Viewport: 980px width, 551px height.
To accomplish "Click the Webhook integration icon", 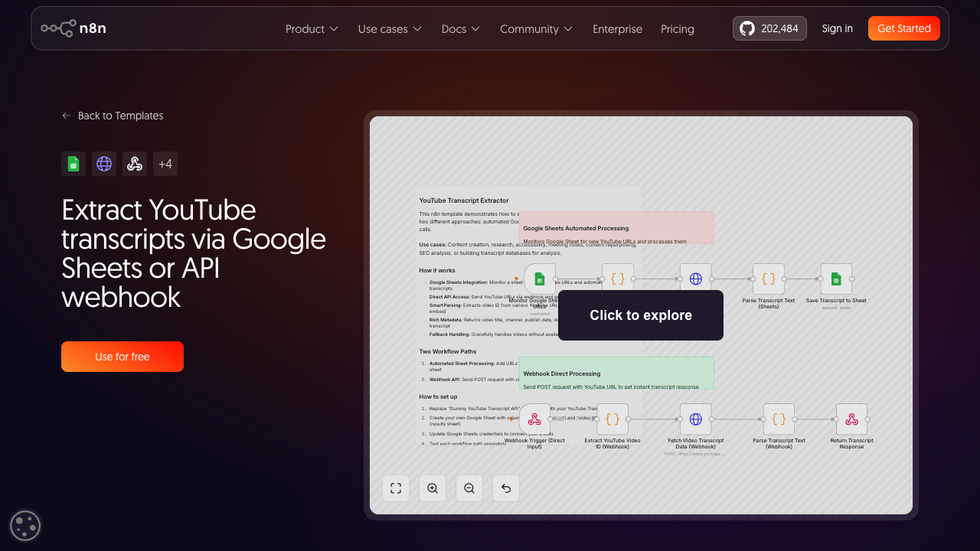I will coord(135,164).
